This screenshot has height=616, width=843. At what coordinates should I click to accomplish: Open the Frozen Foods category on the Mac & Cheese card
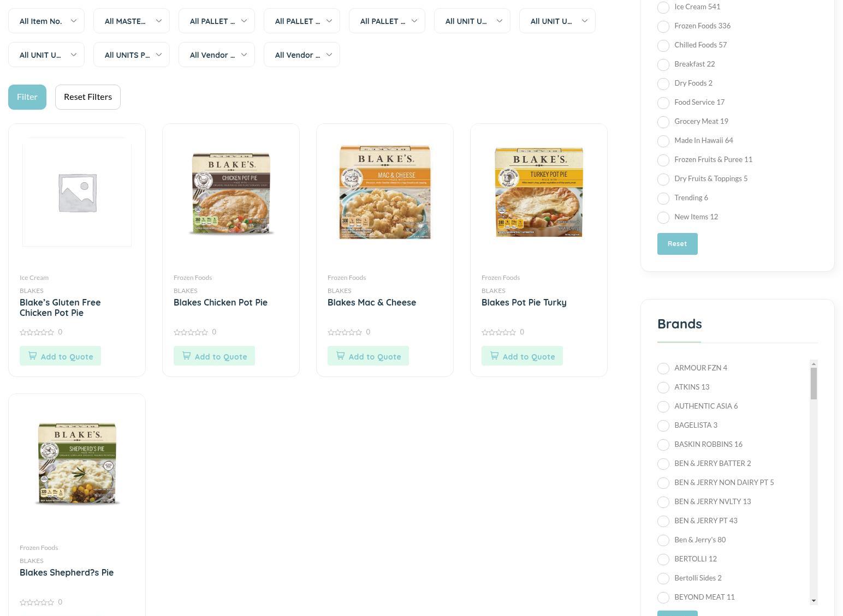tap(346, 277)
